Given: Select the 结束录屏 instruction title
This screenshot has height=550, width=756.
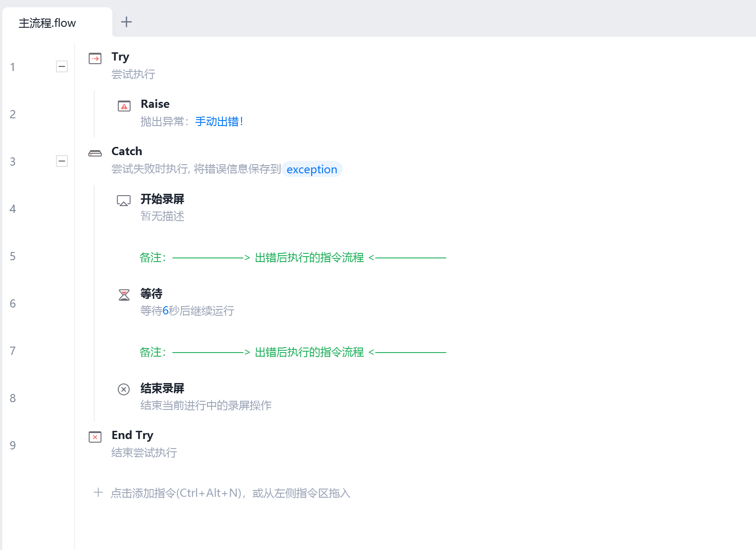Looking at the screenshot, I should [x=162, y=388].
